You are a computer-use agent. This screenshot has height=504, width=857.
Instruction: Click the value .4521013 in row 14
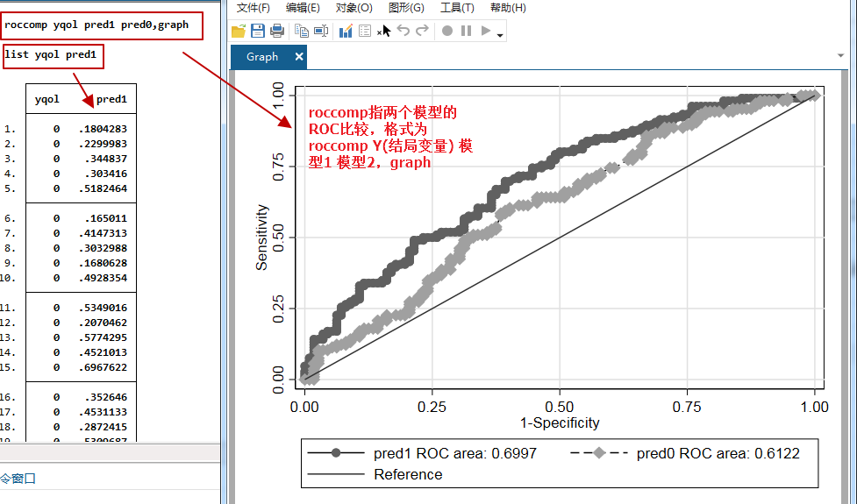103,352
